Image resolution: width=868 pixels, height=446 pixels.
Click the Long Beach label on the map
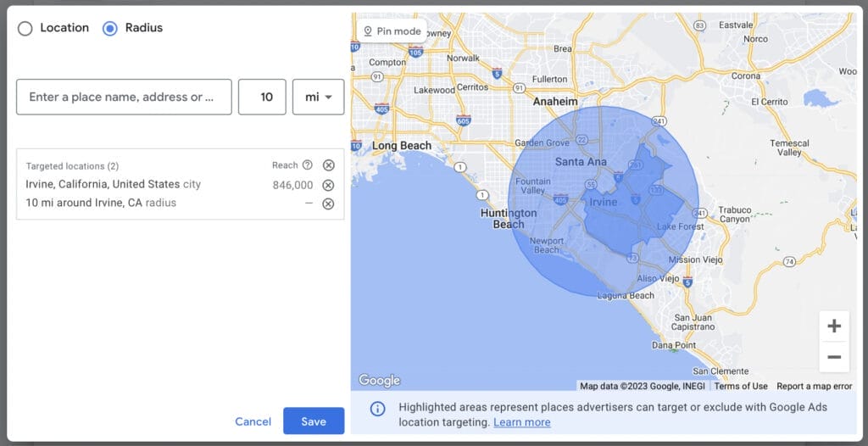pos(401,146)
